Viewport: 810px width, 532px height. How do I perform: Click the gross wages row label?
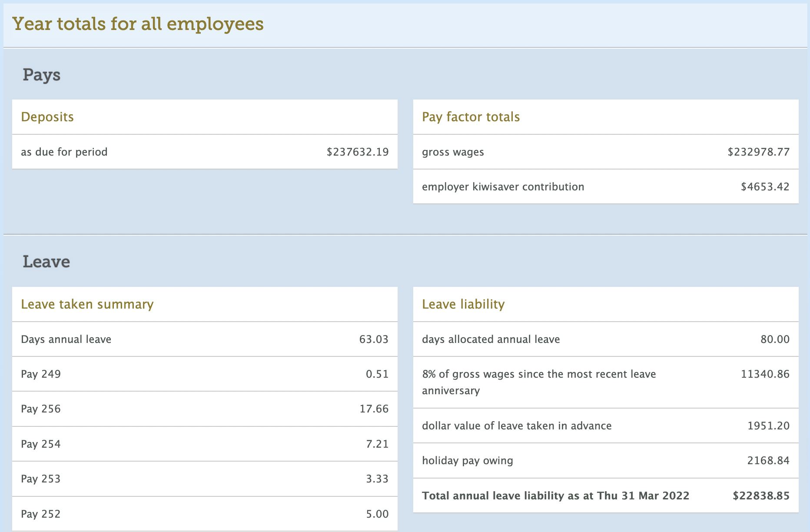[x=453, y=152]
